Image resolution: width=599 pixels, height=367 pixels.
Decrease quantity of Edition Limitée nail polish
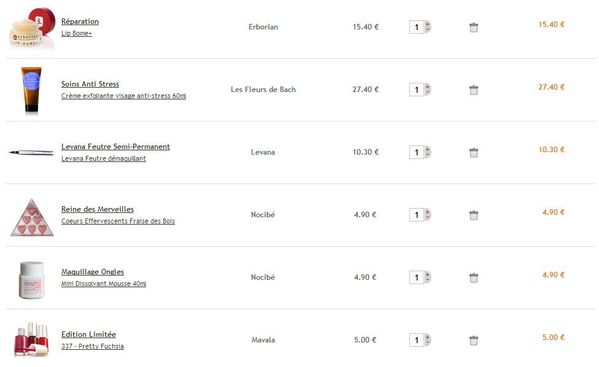coord(427,343)
